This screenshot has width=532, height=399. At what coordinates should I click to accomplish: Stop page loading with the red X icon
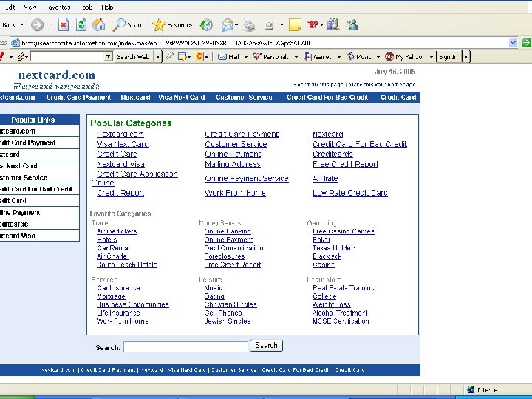point(64,25)
